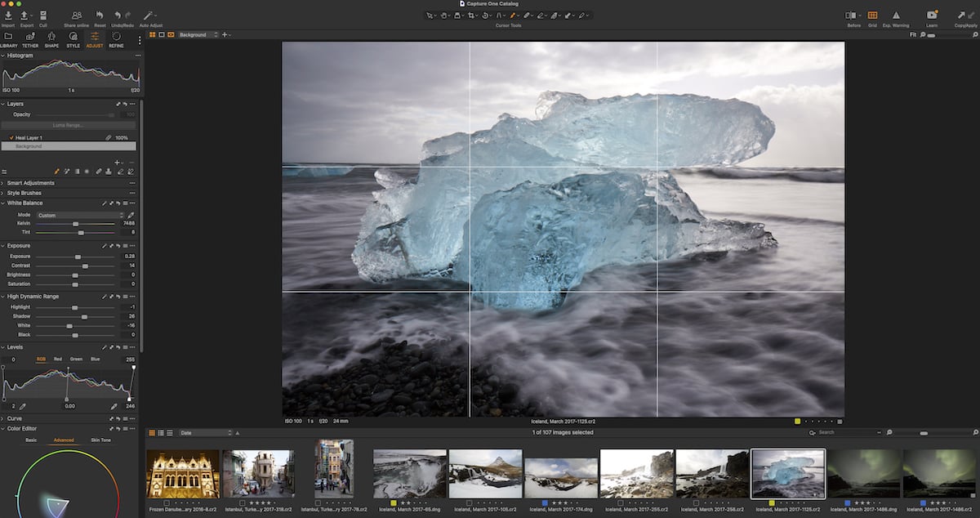Click the Luma Range button in Layers
The width and height of the screenshot is (980, 518).
click(x=69, y=125)
